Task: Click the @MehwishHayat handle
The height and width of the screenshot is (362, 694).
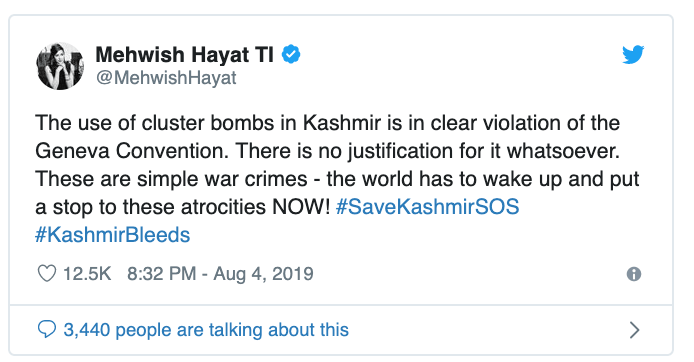Action: point(166,78)
